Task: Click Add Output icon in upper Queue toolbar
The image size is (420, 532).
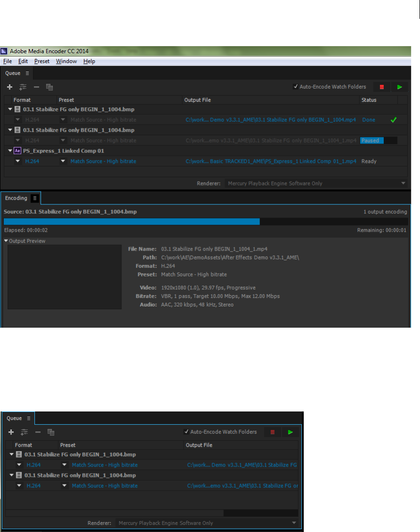Action: click(x=23, y=87)
